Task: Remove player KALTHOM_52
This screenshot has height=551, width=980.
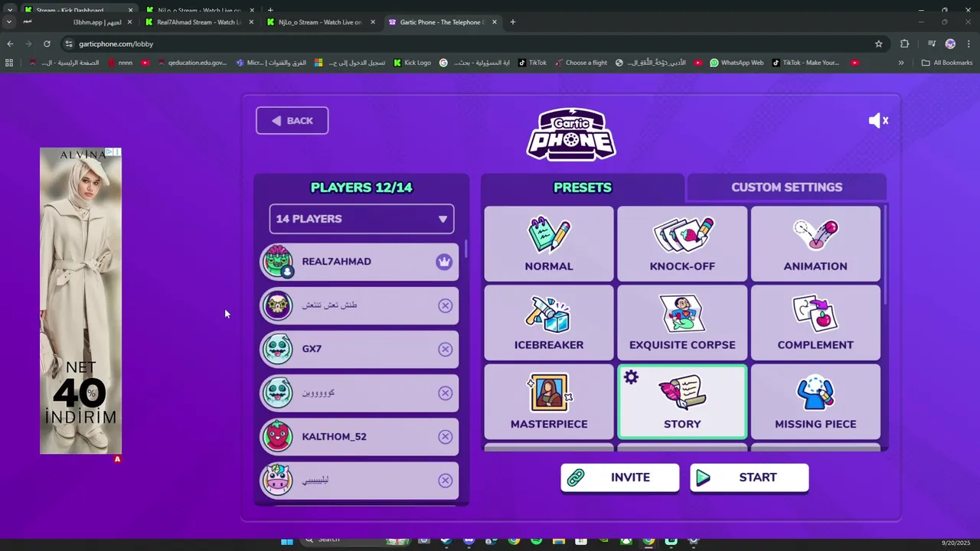Action: [x=445, y=436]
